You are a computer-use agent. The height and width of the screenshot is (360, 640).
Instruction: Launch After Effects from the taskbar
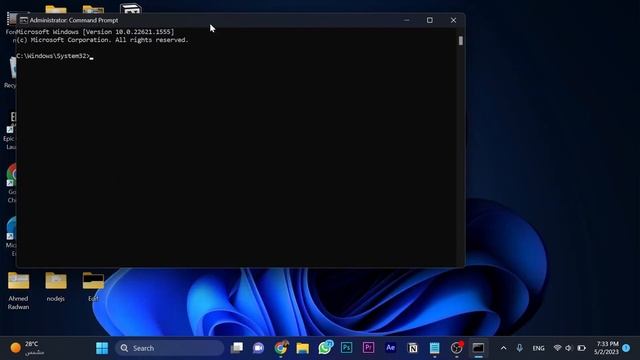point(391,347)
